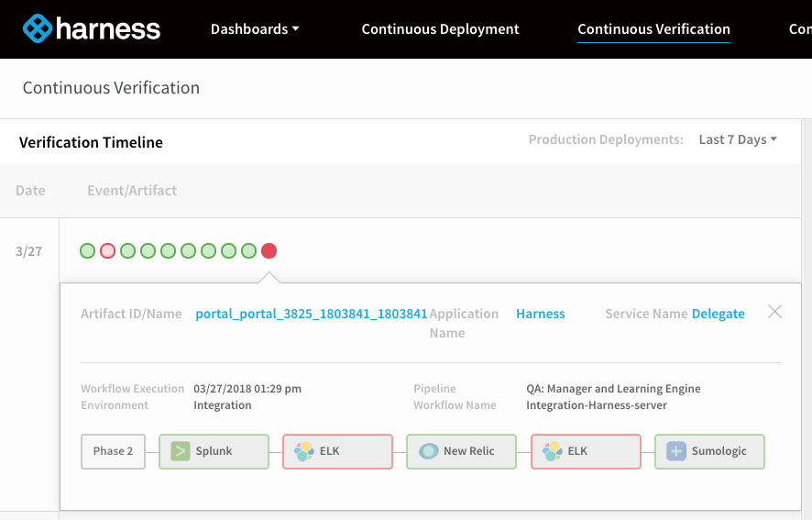Click the Splunk icon in the pipeline

[181, 451]
